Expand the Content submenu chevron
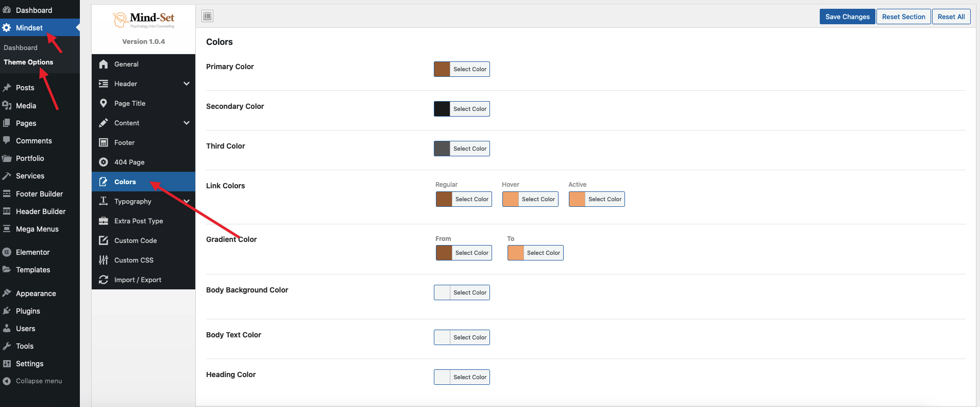 [187, 123]
